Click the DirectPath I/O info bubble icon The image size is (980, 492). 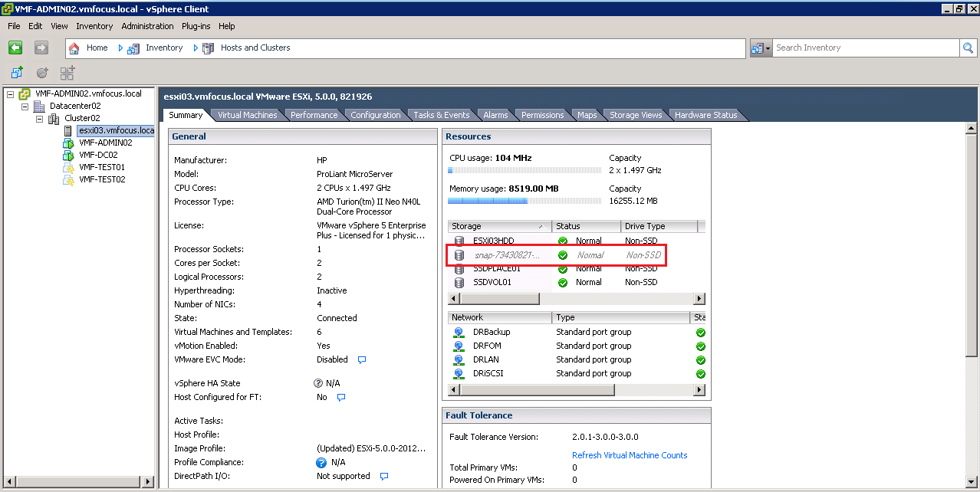pos(384,476)
